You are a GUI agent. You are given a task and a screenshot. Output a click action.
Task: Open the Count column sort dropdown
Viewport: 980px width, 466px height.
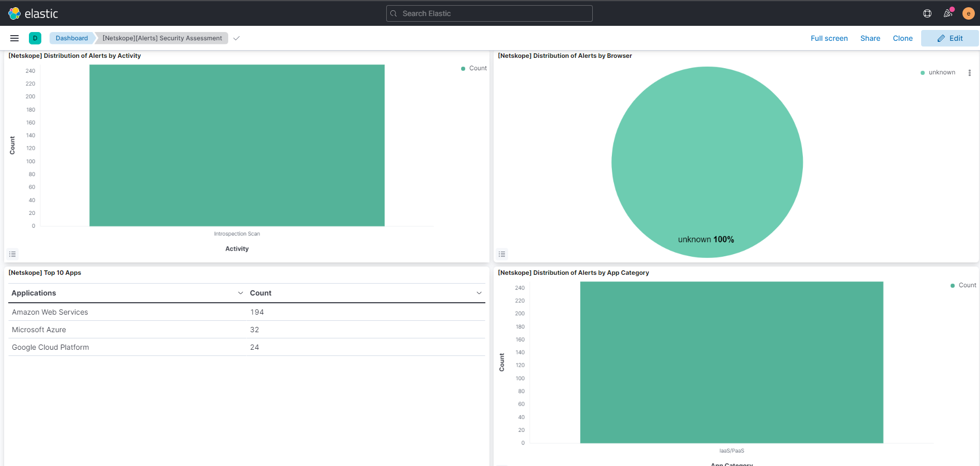(x=479, y=292)
